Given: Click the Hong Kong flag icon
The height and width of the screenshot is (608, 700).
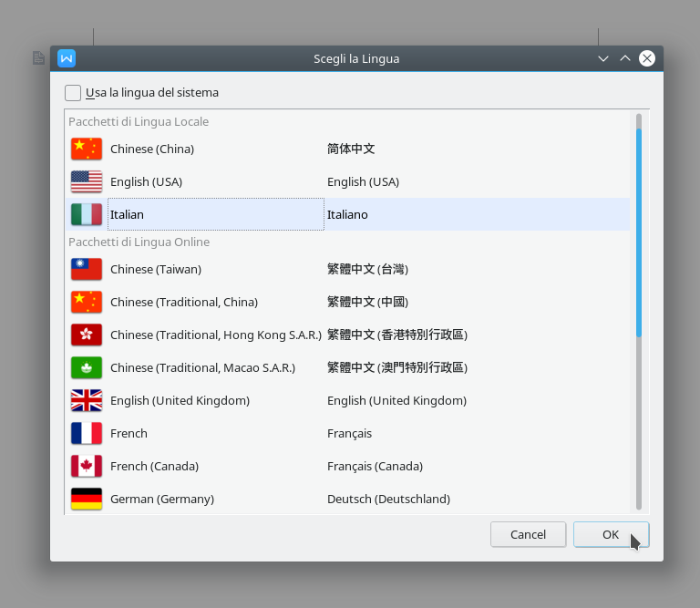Looking at the screenshot, I should [x=87, y=335].
